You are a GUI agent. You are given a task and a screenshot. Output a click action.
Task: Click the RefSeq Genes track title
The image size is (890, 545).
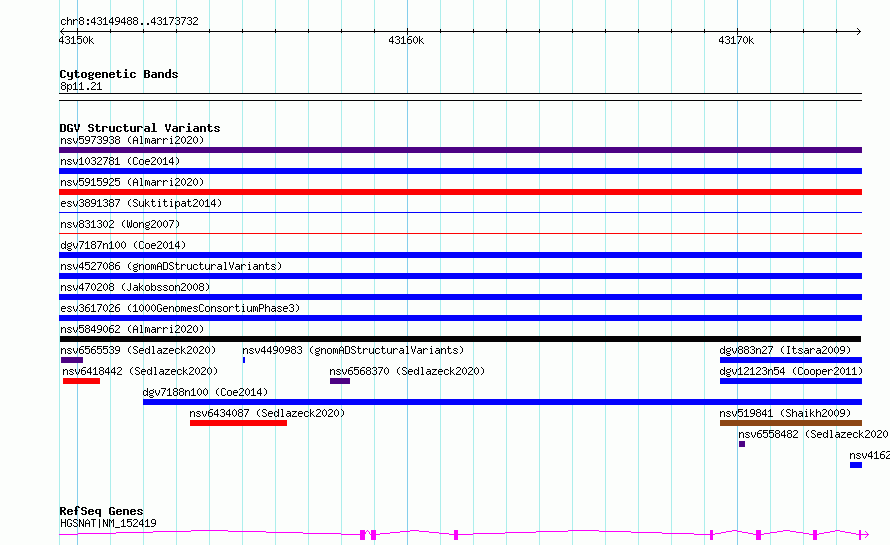click(x=101, y=511)
